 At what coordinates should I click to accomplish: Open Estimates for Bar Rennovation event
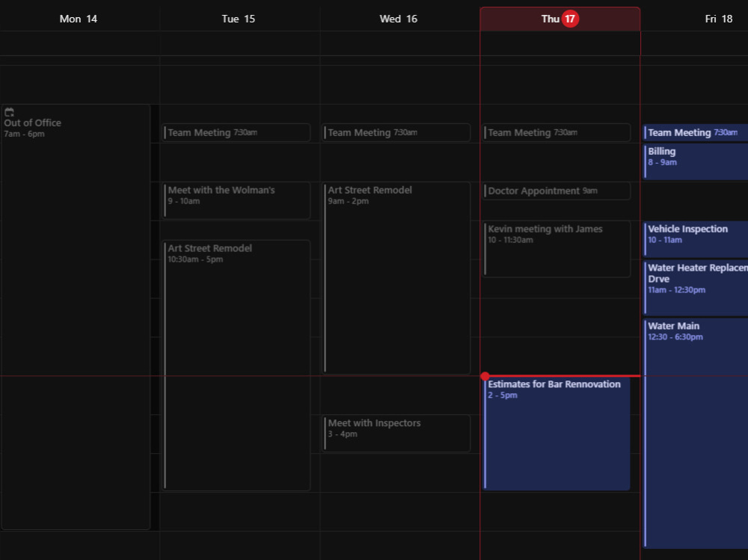coord(557,434)
